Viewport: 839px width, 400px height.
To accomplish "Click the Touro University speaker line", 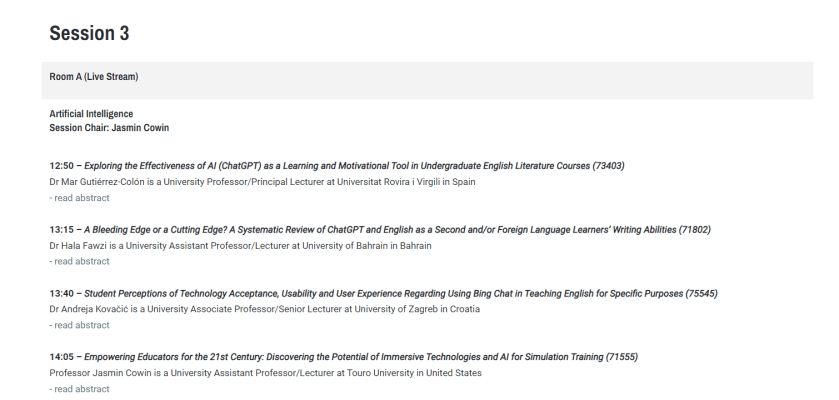I will [x=265, y=373].
